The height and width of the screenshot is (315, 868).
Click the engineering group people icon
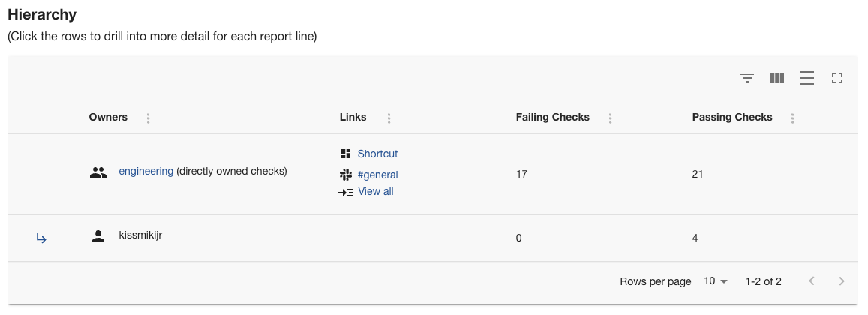(x=98, y=172)
